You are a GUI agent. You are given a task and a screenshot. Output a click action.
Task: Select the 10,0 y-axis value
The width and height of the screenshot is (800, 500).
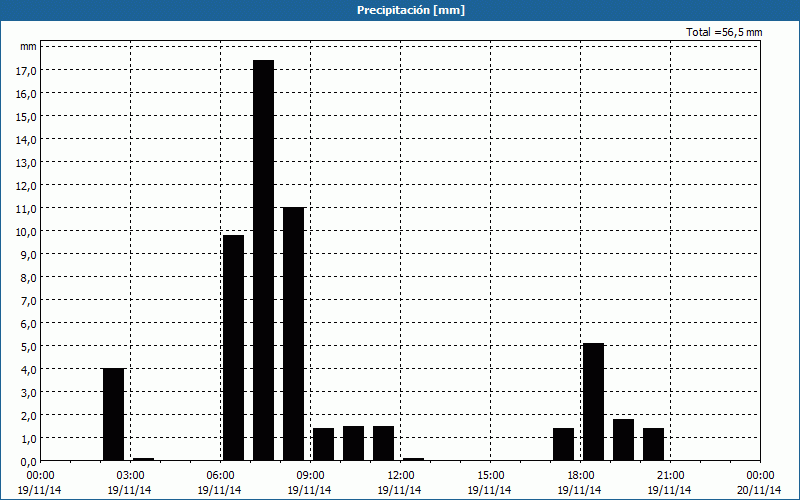(27, 231)
